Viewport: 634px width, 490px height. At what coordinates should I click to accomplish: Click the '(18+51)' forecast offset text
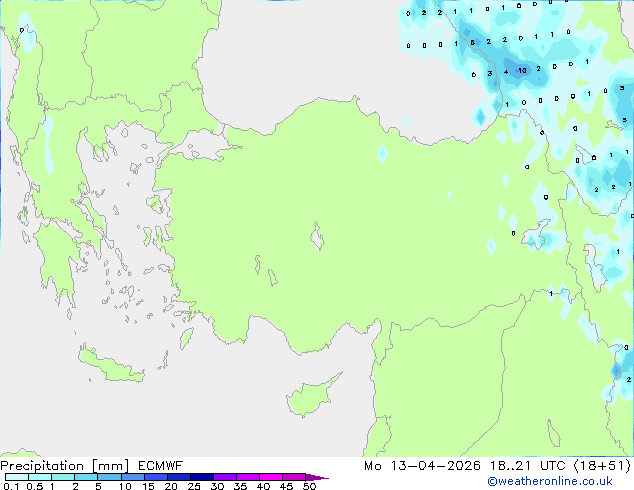tap(602, 466)
